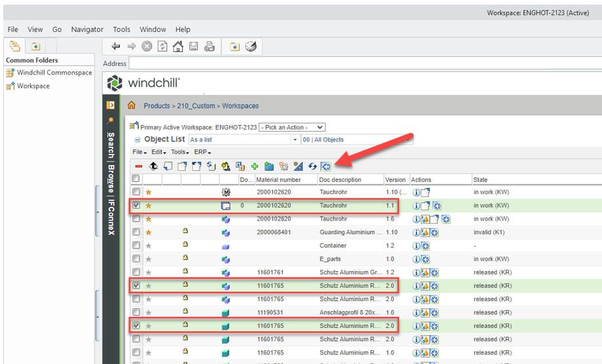Click the orange home icon in breadcrumb

(x=131, y=105)
